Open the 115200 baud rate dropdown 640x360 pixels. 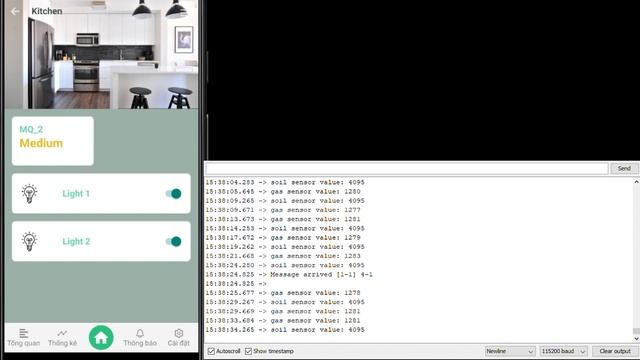(563, 351)
